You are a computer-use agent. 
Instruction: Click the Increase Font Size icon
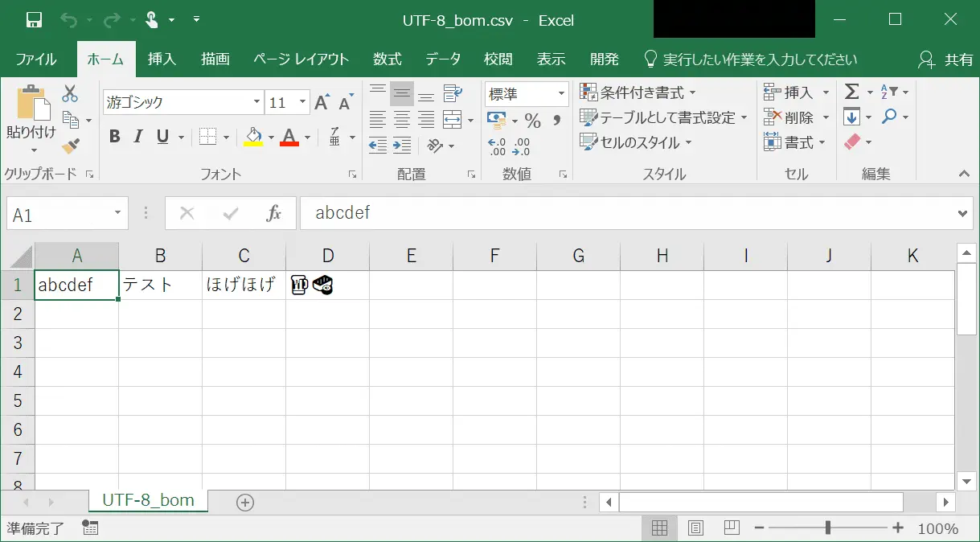click(322, 103)
